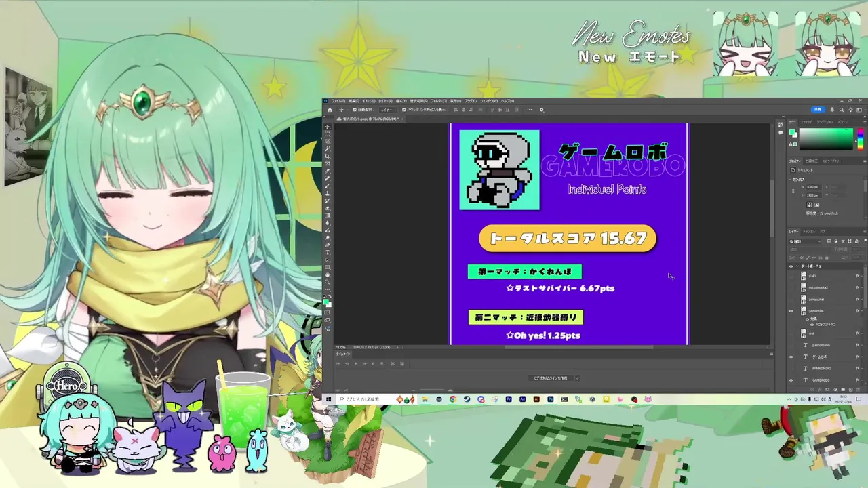This screenshot has height=488, width=868.
Task: Open the three-dots more align options
Action: point(530,110)
